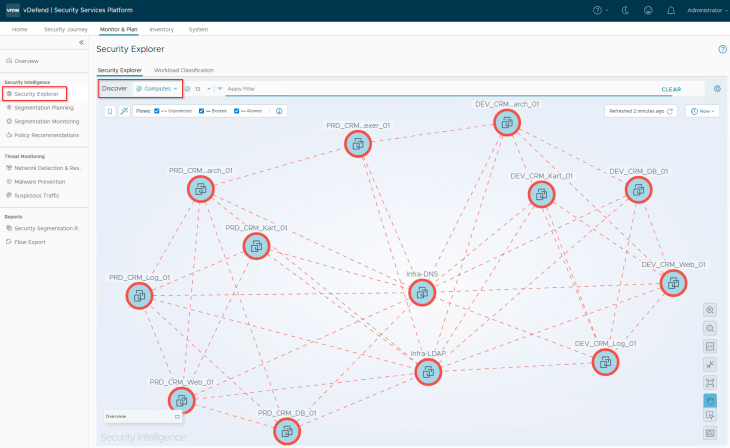Click the zoom out magnifier icon
The image size is (730, 448).
click(710, 328)
